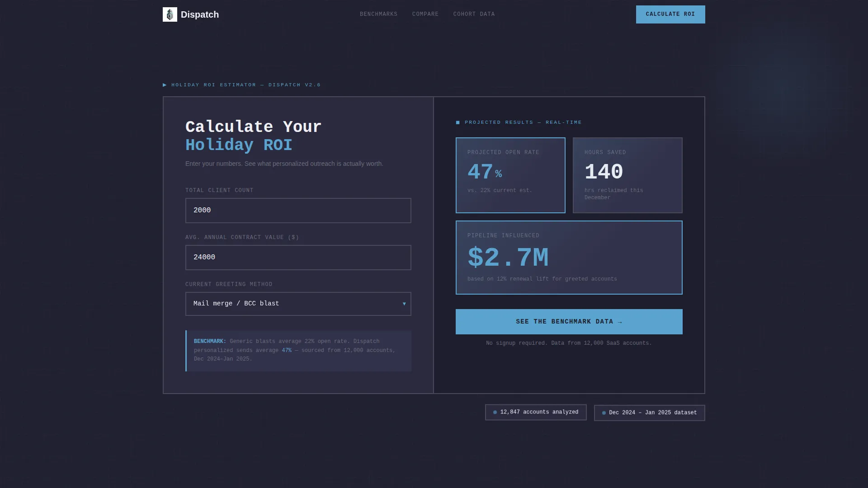Click the 140 hours value
Screen dimensions: 868x488
coord(604,172)
